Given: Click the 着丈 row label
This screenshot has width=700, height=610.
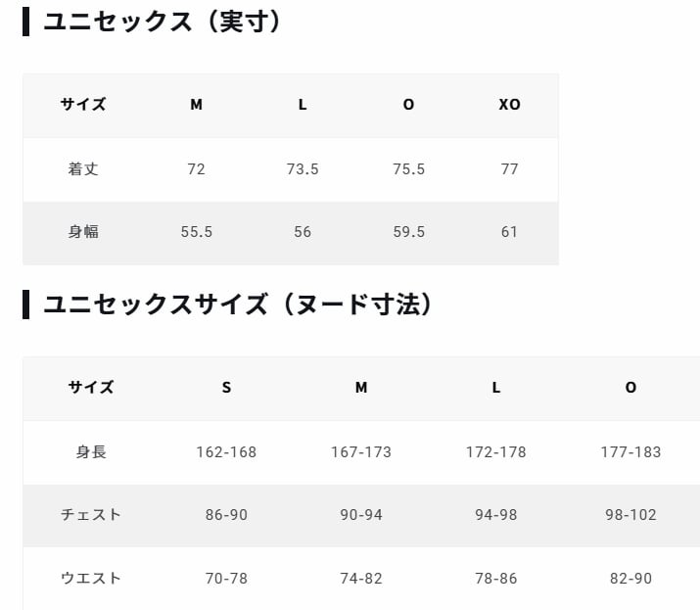Looking at the screenshot, I should [x=83, y=169].
